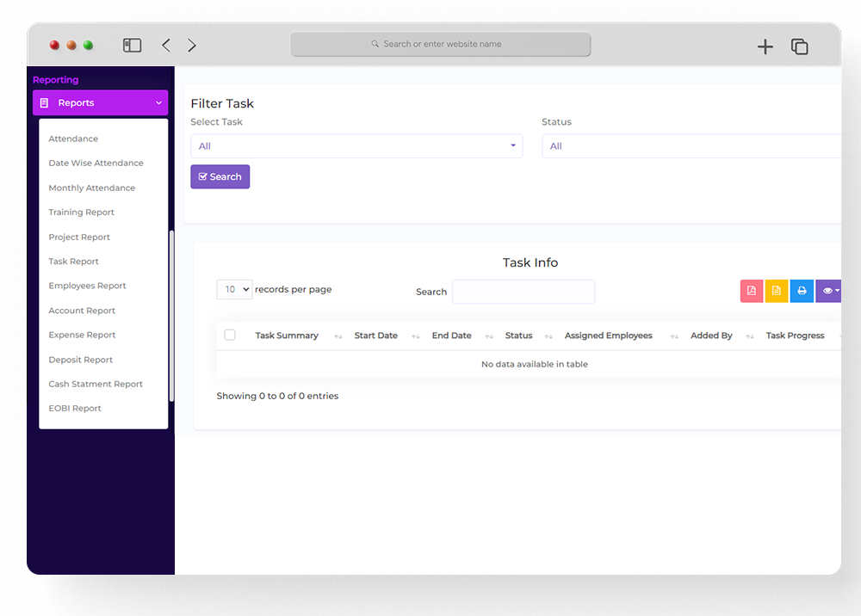This screenshot has height=616, width=861.
Task: Open the Select Task dropdown
Action: pos(356,146)
